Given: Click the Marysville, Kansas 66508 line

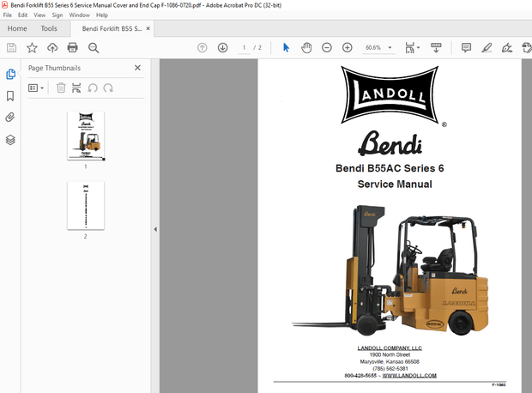Looking at the screenshot, I should coord(390,362).
